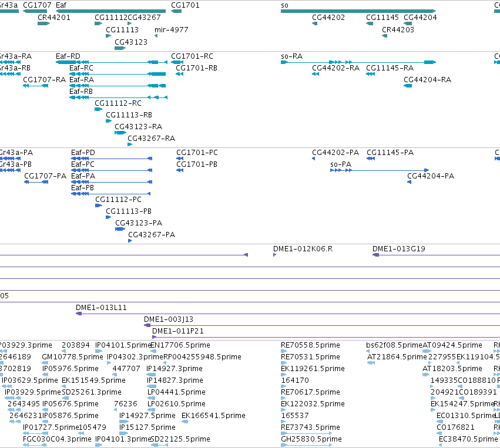
Task: Select RE73743.5prime EST label
Action: coord(310,427)
